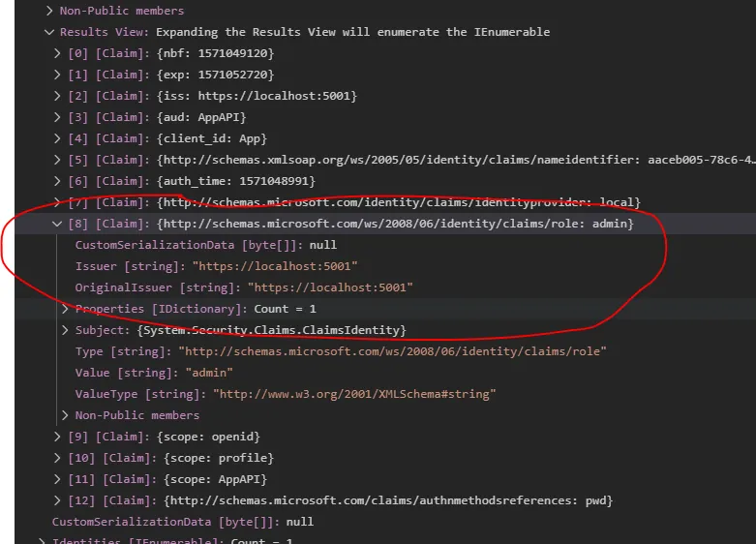Expand claim [9] scope openid chevron
The width and height of the screenshot is (756, 544).
[x=57, y=437]
